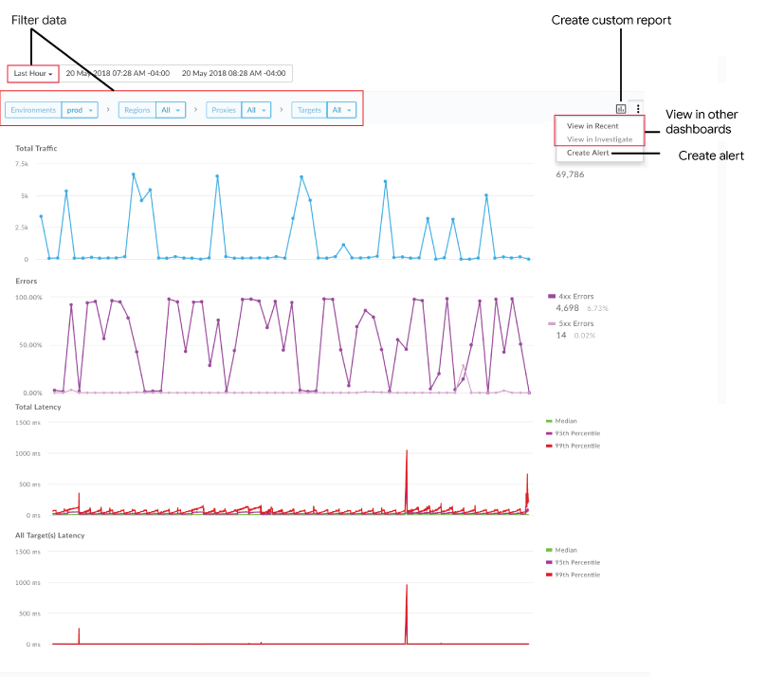Screen dimensions: 784x677
Task: Click the green Median color marker
Action: click(x=549, y=419)
